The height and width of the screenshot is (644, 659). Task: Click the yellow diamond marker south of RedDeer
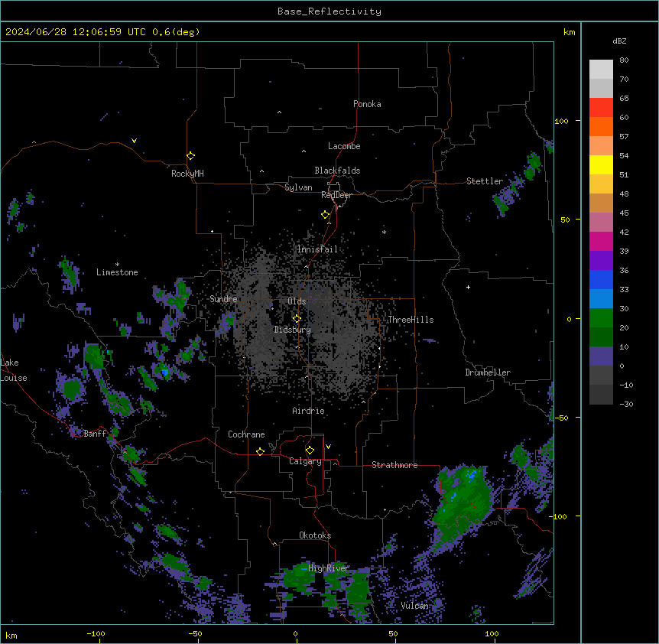pyautogui.click(x=326, y=215)
